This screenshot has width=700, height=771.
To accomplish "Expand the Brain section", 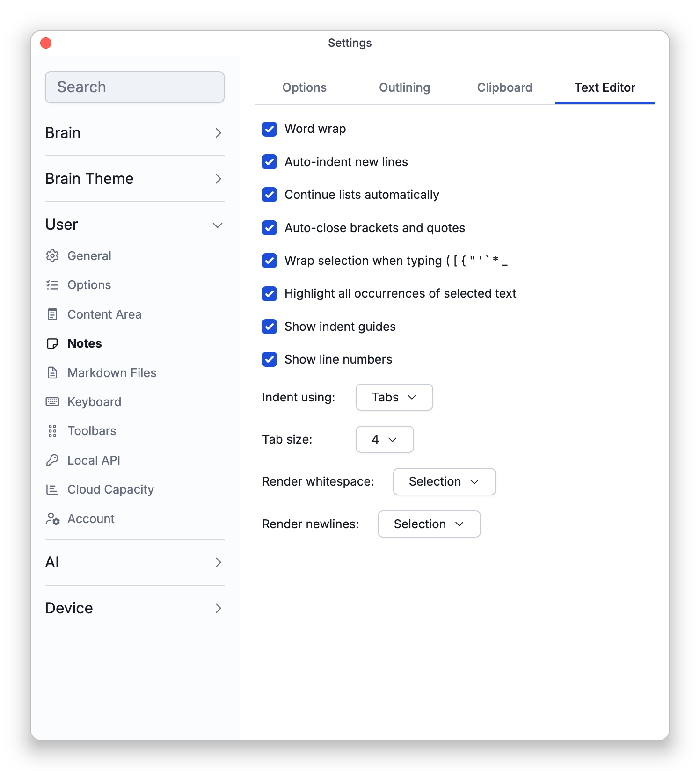I will tap(135, 133).
